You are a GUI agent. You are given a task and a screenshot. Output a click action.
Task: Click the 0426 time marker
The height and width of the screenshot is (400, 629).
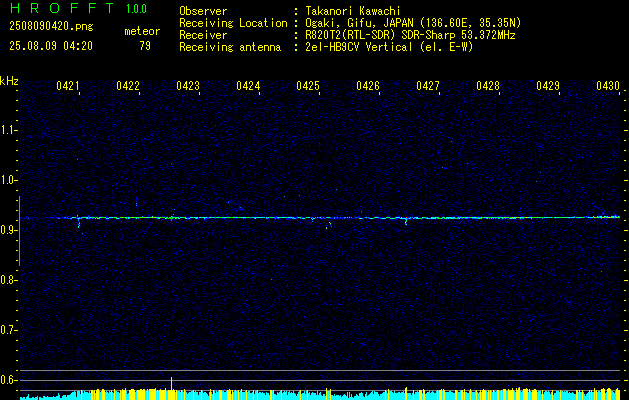[x=368, y=85]
